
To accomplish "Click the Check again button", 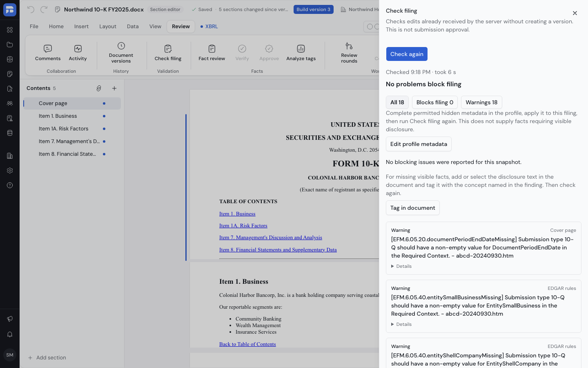I will (407, 54).
